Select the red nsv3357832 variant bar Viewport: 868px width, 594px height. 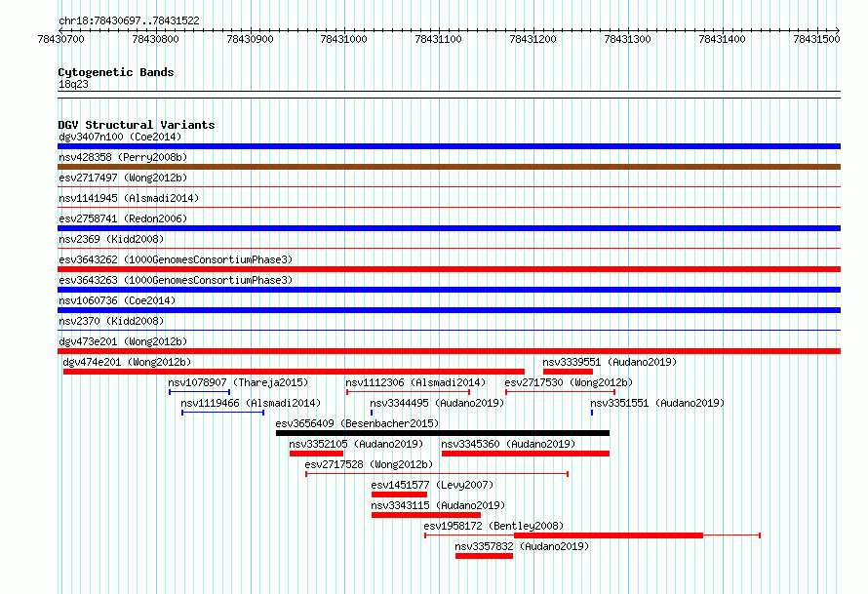pos(485,556)
